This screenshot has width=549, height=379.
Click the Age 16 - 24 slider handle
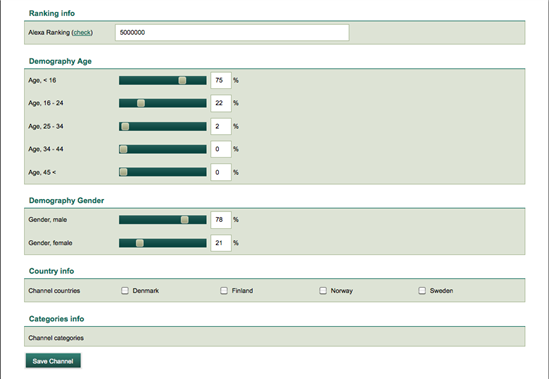click(141, 103)
